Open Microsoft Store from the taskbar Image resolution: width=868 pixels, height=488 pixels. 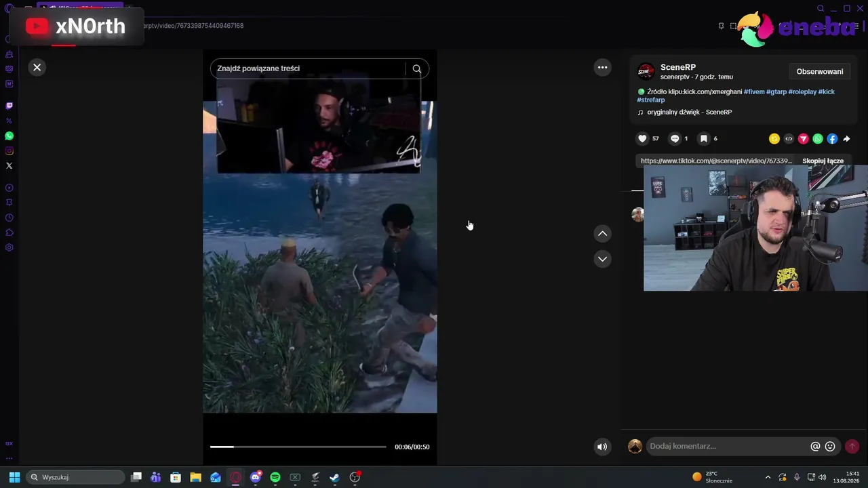coord(176,477)
